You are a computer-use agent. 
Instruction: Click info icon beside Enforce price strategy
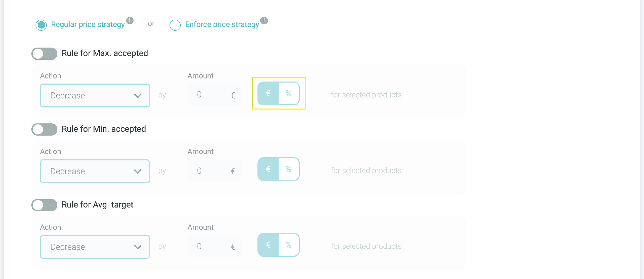click(264, 20)
